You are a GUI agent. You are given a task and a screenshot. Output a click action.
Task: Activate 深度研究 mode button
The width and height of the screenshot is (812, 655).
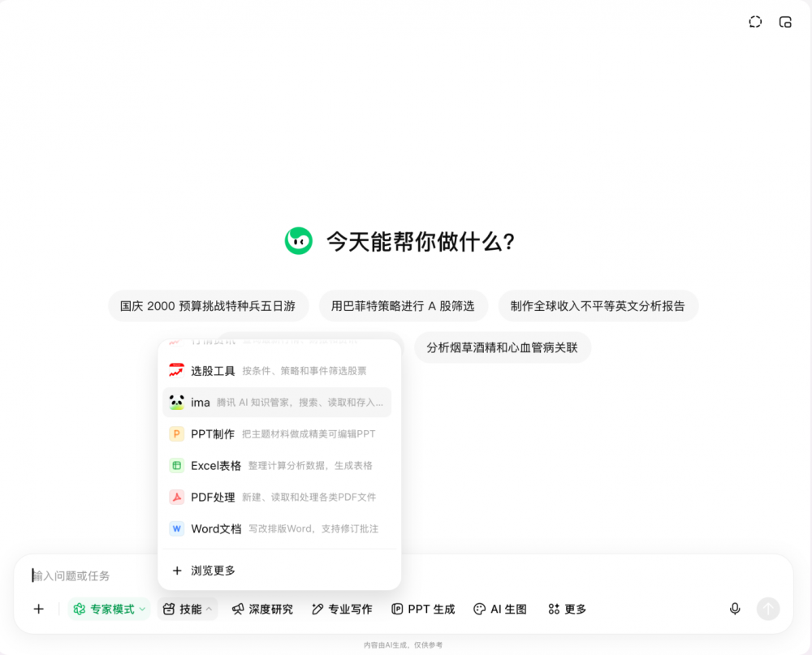pos(262,609)
